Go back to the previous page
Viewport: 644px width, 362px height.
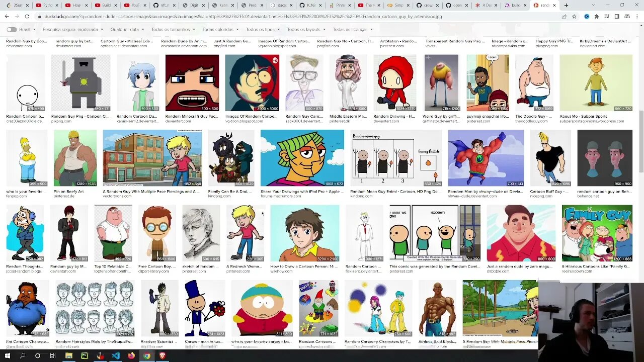point(7,16)
